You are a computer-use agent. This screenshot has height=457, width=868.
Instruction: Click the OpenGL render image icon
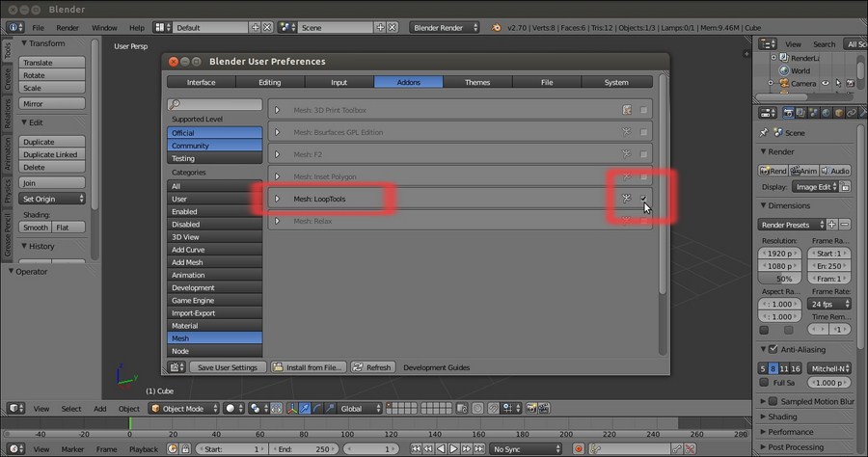(x=531, y=409)
